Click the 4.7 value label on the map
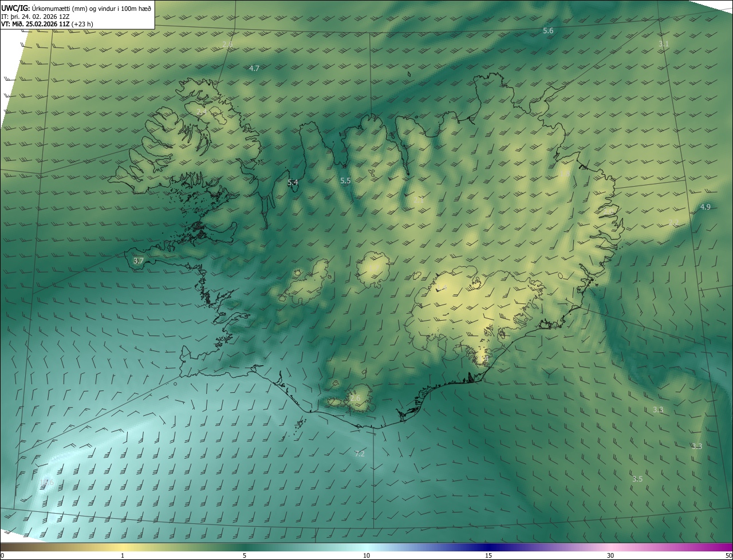 (254, 68)
